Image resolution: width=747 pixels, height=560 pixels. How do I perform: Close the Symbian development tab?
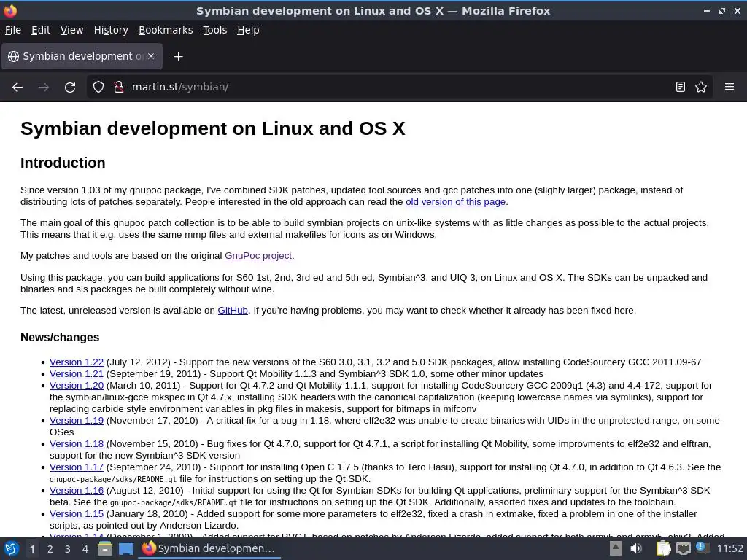click(151, 56)
